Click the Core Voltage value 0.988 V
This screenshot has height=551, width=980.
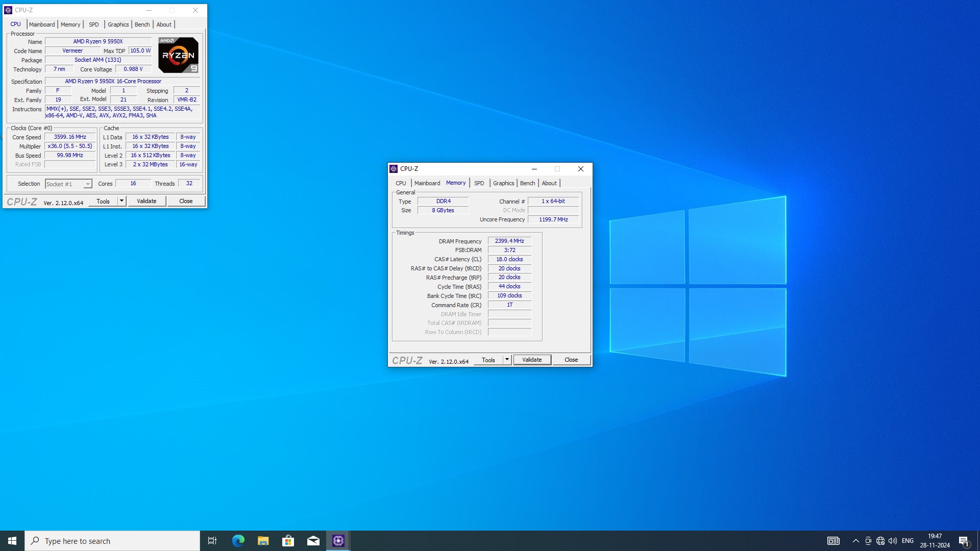133,69
